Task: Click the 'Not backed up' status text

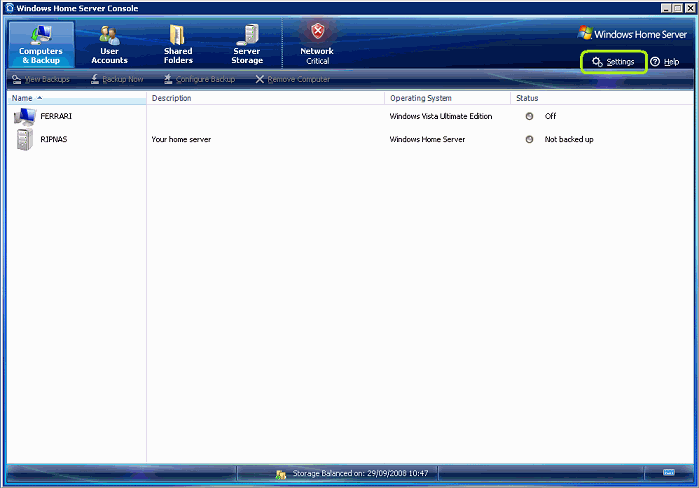Action: click(569, 139)
